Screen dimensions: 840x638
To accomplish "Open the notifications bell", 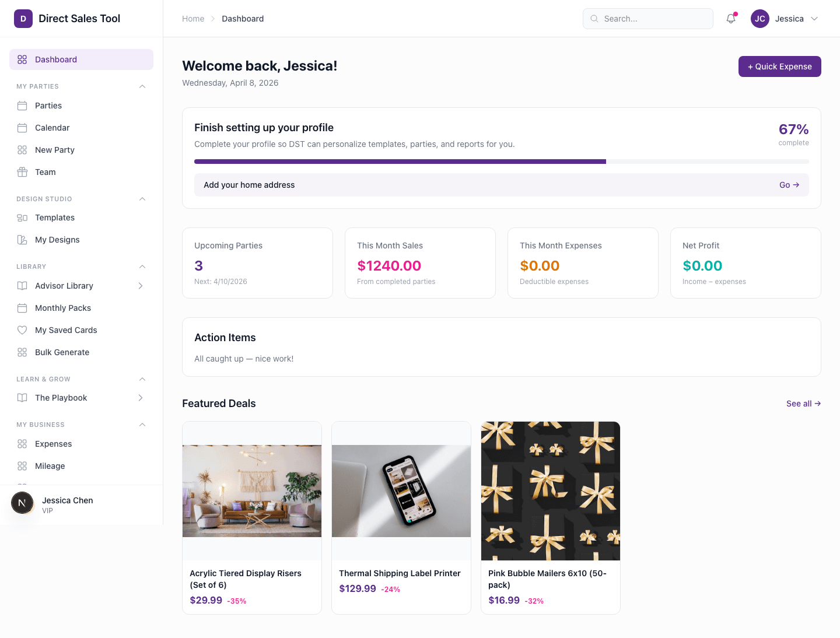I will [730, 19].
